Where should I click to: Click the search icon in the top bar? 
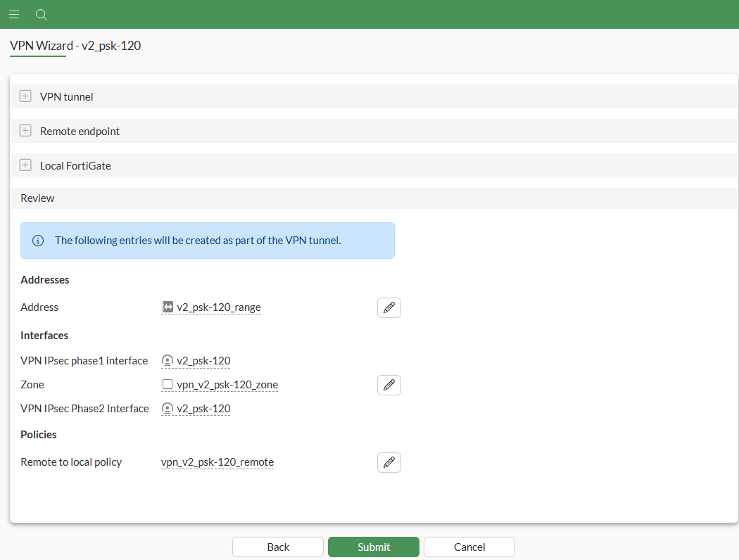(41, 14)
